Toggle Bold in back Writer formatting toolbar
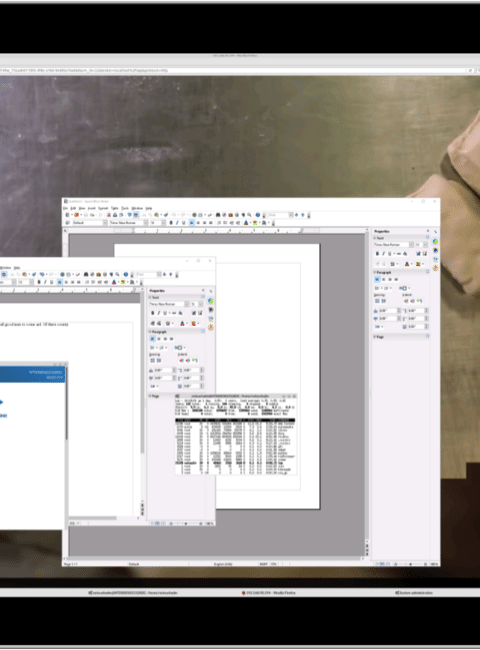 pyautogui.click(x=171, y=223)
